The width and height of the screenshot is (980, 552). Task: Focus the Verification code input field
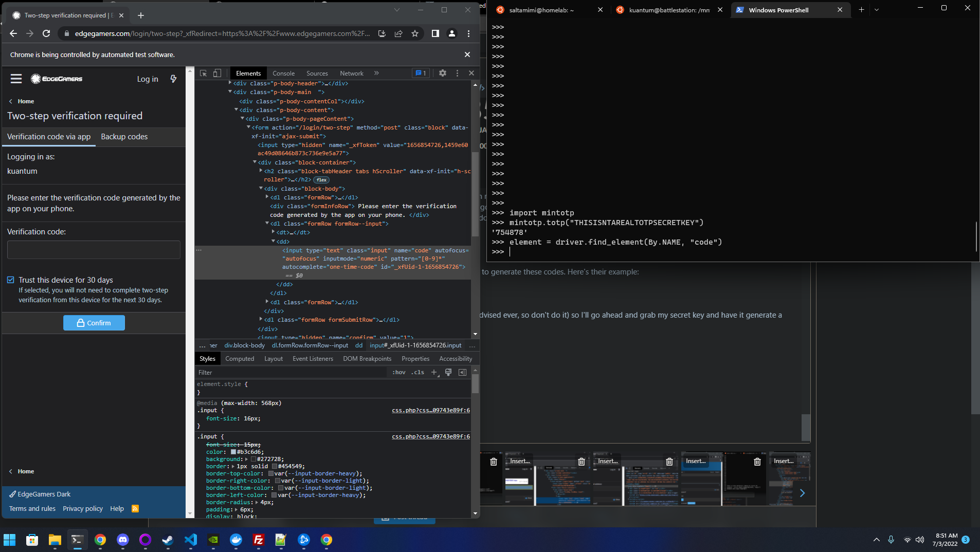pos(94,250)
